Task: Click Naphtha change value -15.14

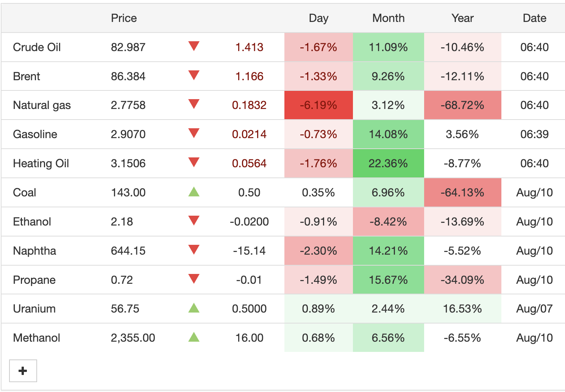Action: 249,251
